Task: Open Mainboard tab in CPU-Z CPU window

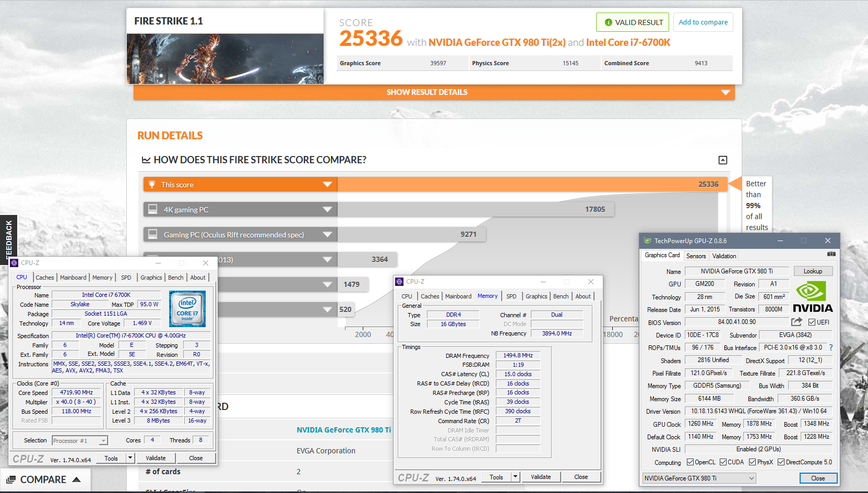Action: coord(73,278)
